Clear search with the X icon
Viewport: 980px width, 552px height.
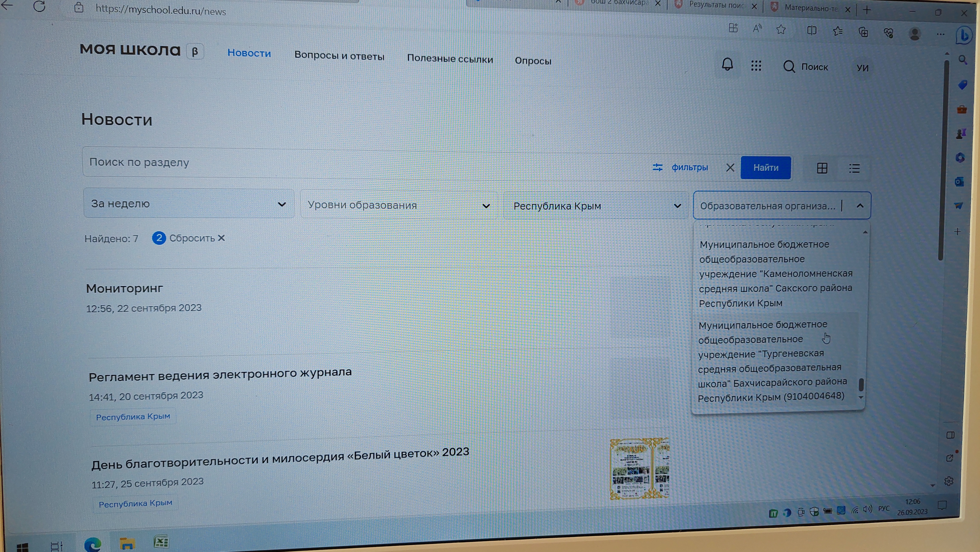730,168
